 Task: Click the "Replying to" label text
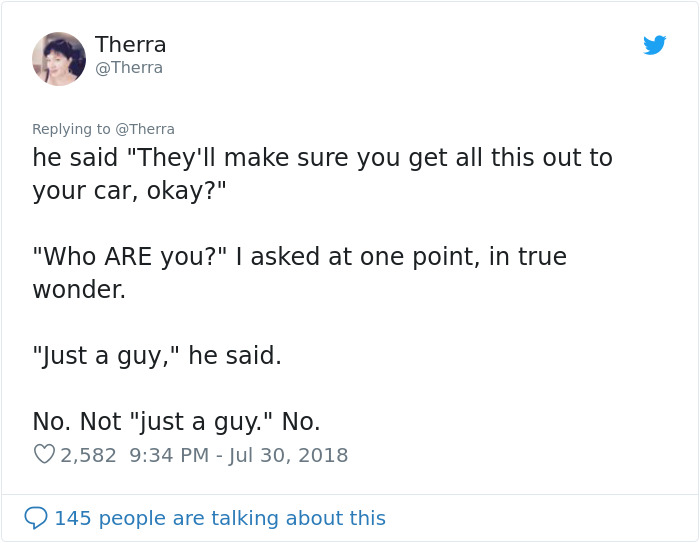tap(71, 129)
